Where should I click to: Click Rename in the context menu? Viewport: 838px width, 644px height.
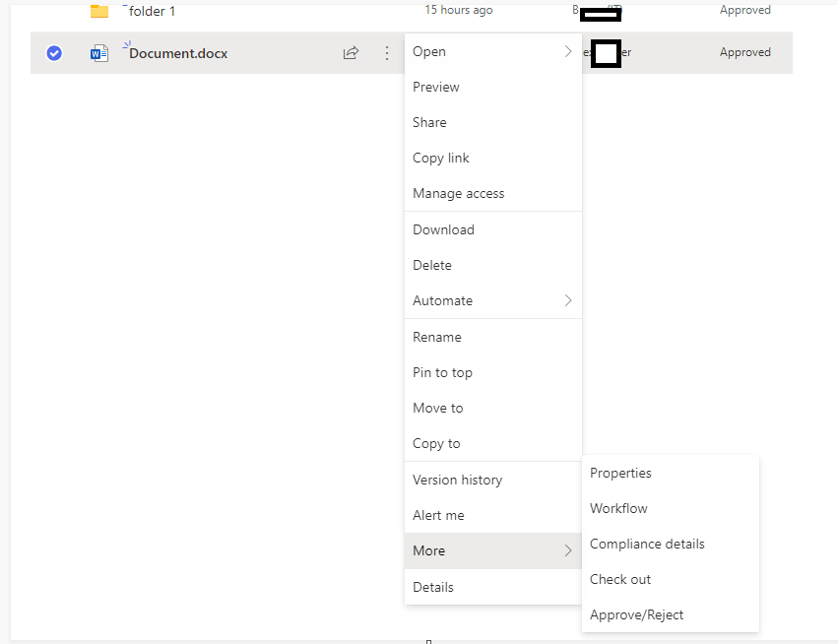click(x=492, y=337)
